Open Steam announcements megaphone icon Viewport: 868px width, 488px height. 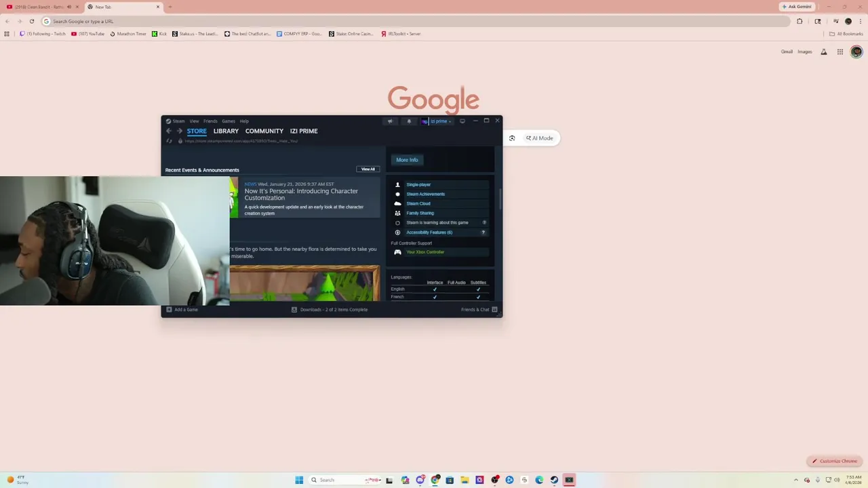click(x=390, y=121)
